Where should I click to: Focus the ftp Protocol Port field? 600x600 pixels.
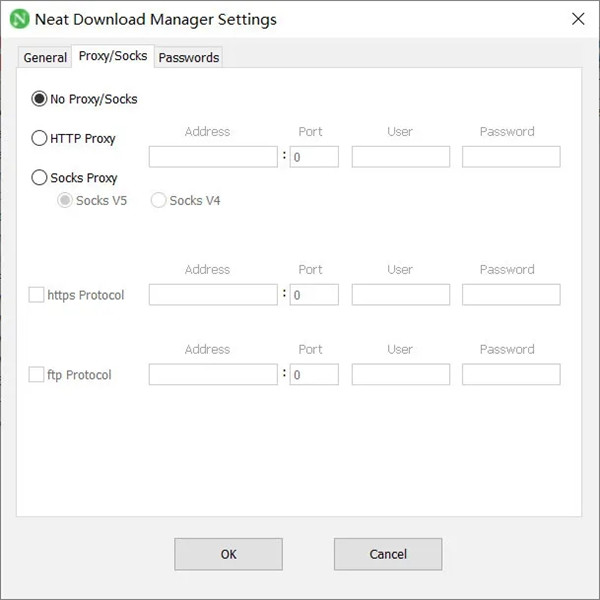[314, 375]
